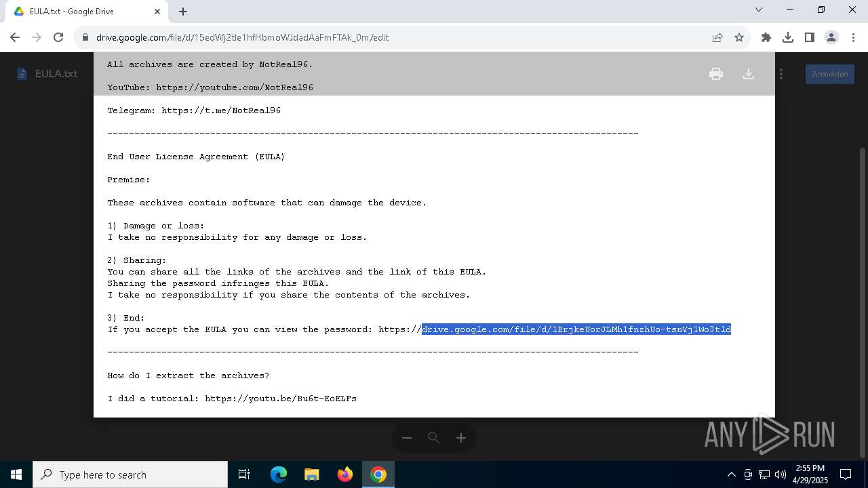Toggle the Chrome side panel

click(x=810, y=37)
